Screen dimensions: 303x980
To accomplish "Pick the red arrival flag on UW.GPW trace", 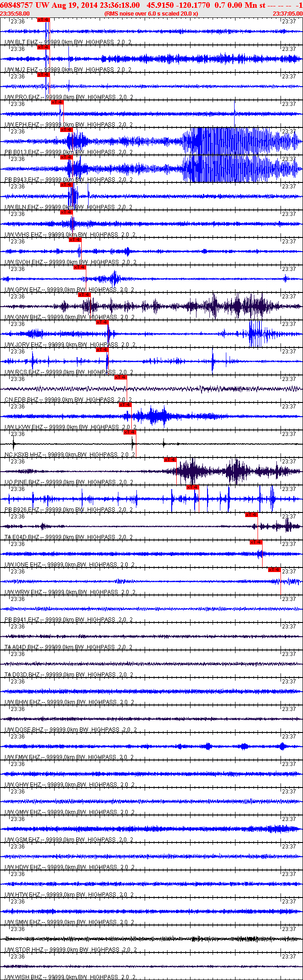I will point(80,267).
